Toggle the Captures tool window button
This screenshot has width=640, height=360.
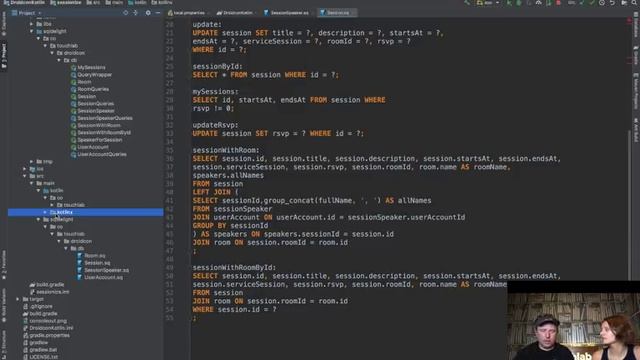4,24
